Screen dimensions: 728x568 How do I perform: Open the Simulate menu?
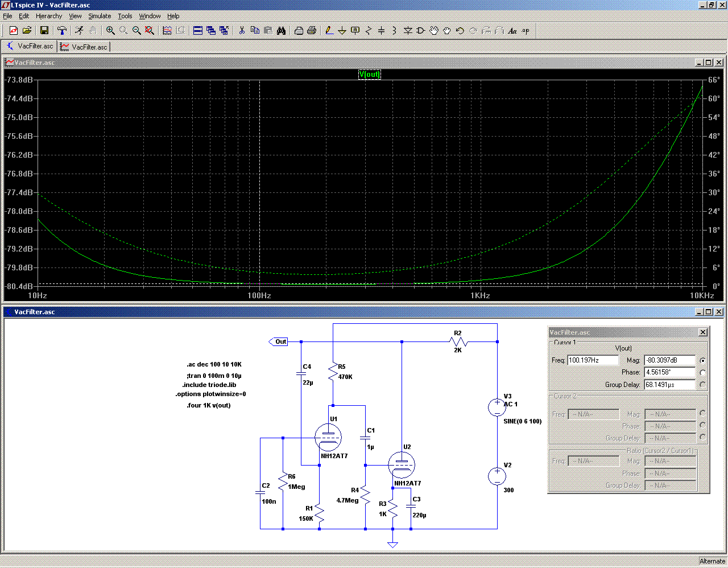pyautogui.click(x=100, y=16)
